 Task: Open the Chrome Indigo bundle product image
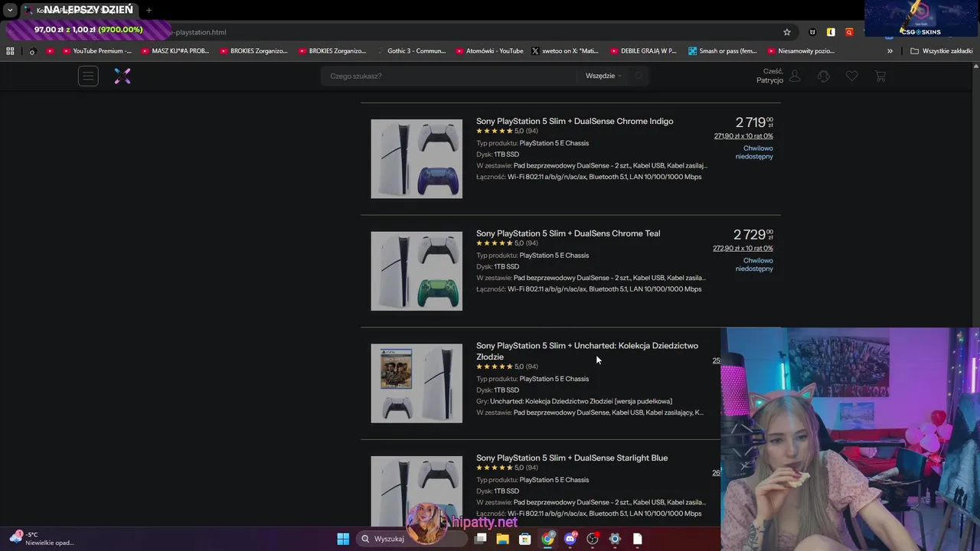coord(416,158)
